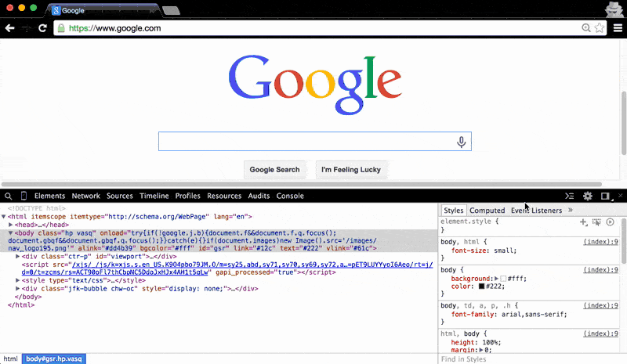
Task: Click the incognito spy icon
Action: [614, 9]
